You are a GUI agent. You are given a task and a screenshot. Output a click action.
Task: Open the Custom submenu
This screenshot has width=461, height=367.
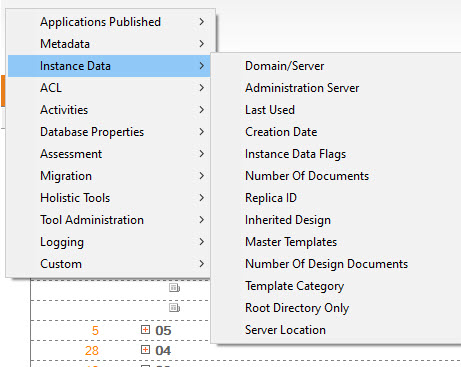click(109, 264)
